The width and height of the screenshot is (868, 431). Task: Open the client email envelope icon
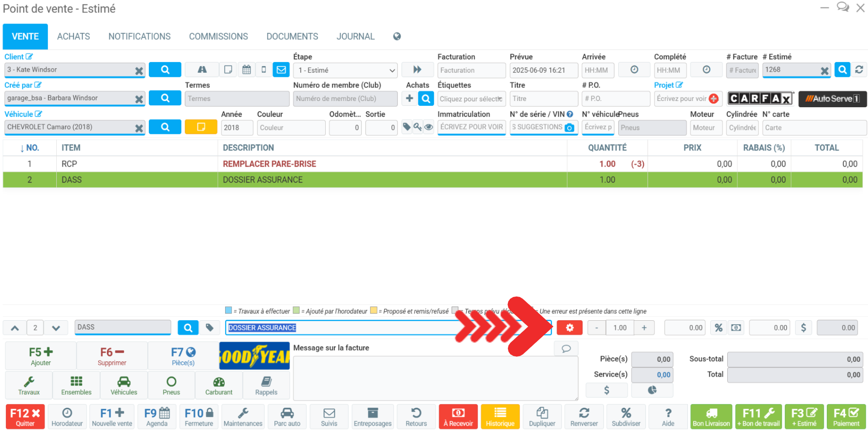(281, 70)
